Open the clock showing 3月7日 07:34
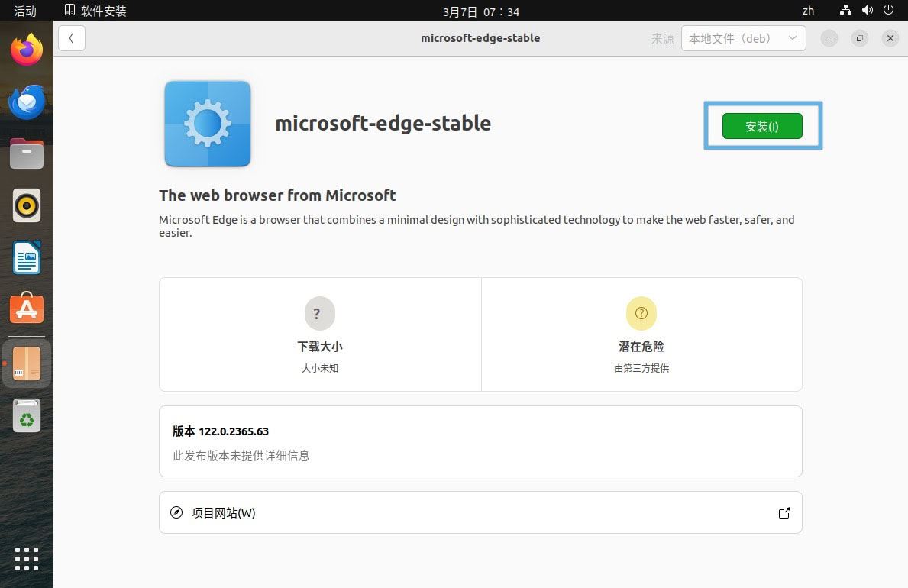Viewport: 908px width, 588px height. tap(480, 11)
